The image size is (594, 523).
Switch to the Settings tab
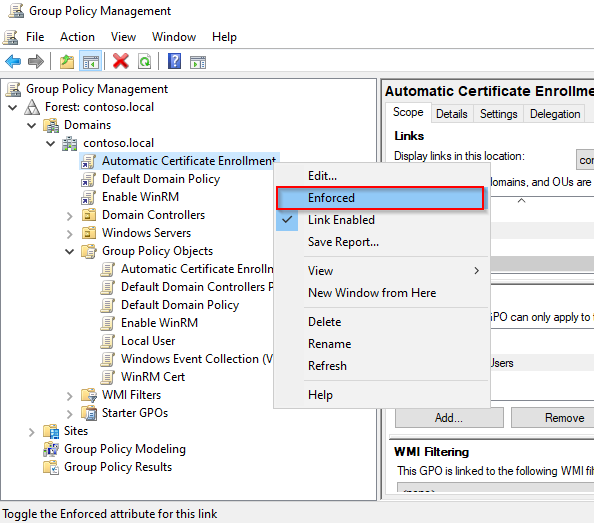point(498,114)
